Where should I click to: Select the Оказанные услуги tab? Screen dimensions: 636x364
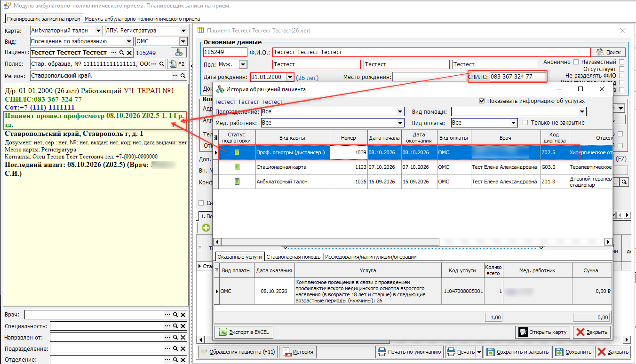(239, 256)
